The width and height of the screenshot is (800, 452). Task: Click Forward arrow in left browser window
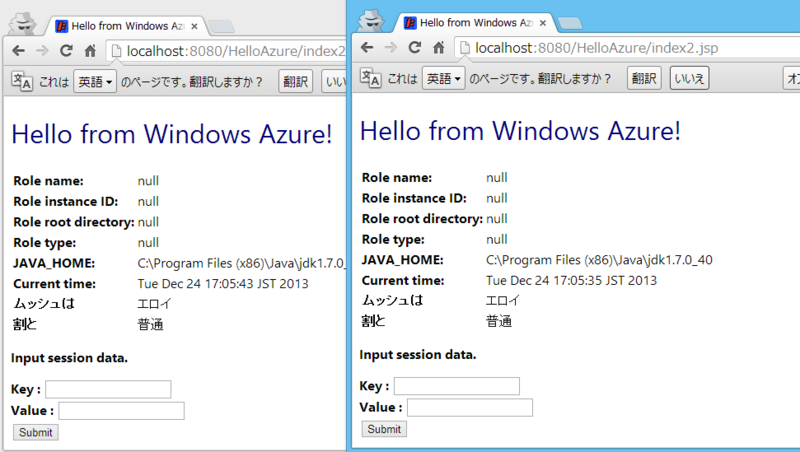coord(42,51)
